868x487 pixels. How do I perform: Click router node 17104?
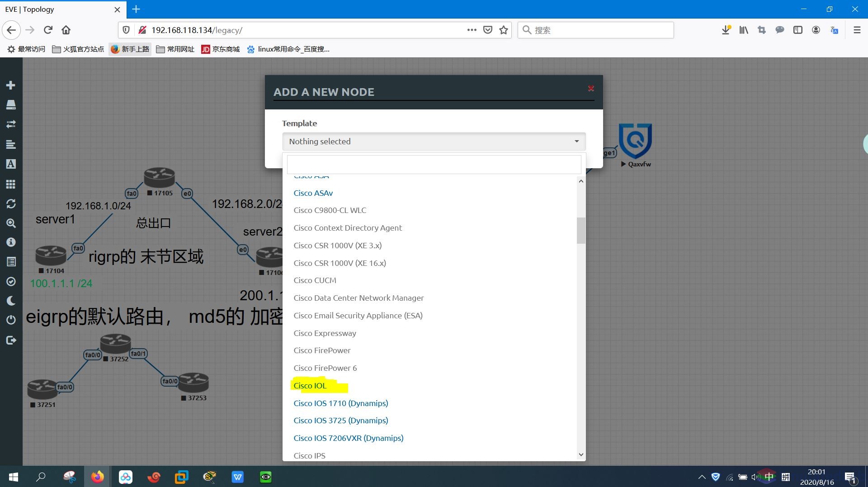51,255
